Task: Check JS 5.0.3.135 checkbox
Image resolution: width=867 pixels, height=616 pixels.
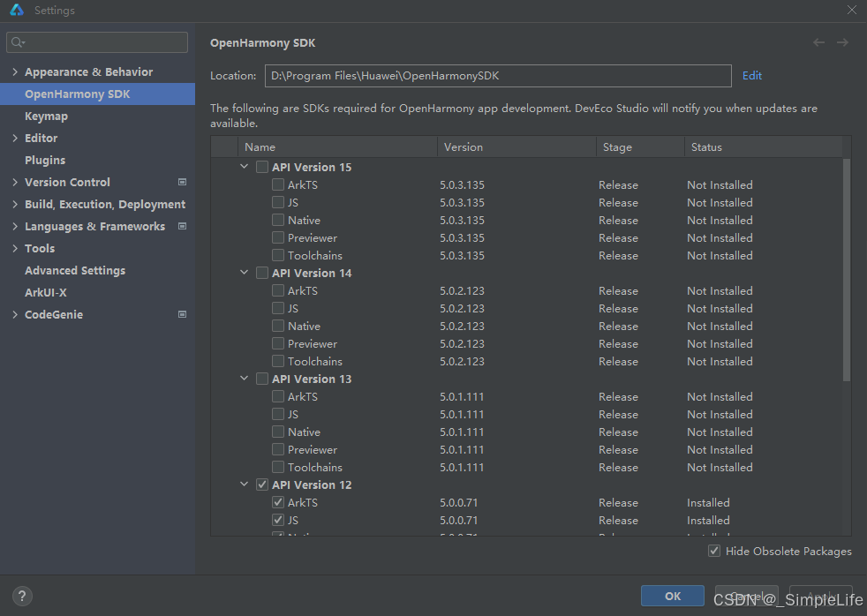Action: pyautogui.click(x=278, y=202)
